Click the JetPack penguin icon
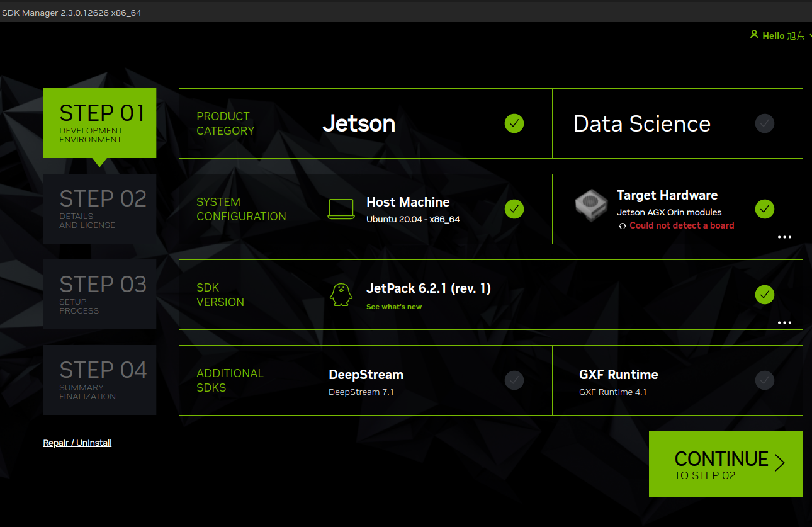The width and height of the screenshot is (812, 527). pyautogui.click(x=341, y=295)
